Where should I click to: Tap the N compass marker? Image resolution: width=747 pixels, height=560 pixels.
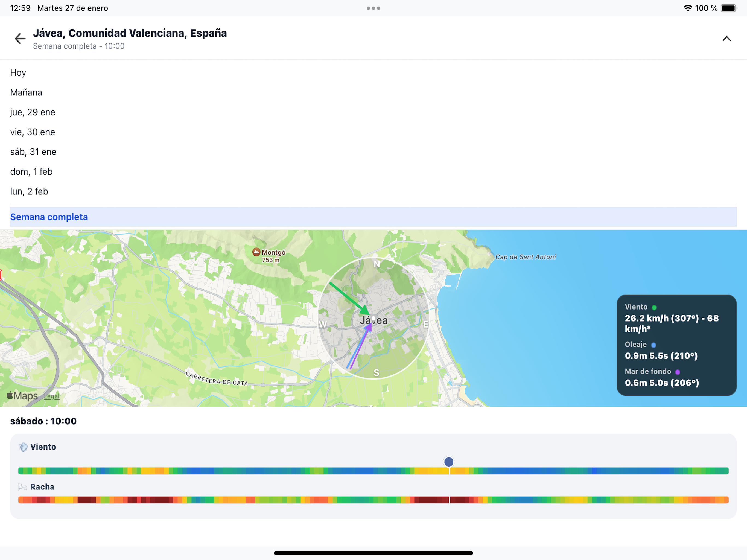point(377,264)
